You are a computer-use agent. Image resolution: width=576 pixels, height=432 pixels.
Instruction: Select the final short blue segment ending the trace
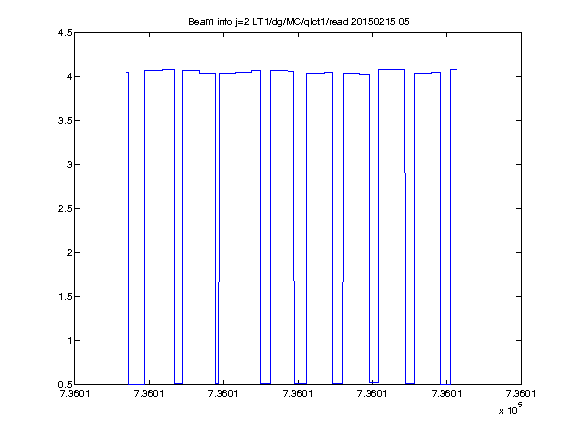point(454,69)
